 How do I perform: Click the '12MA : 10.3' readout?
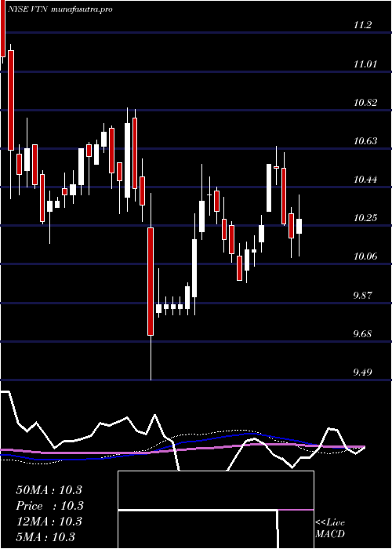pyautogui.click(x=49, y=522)
